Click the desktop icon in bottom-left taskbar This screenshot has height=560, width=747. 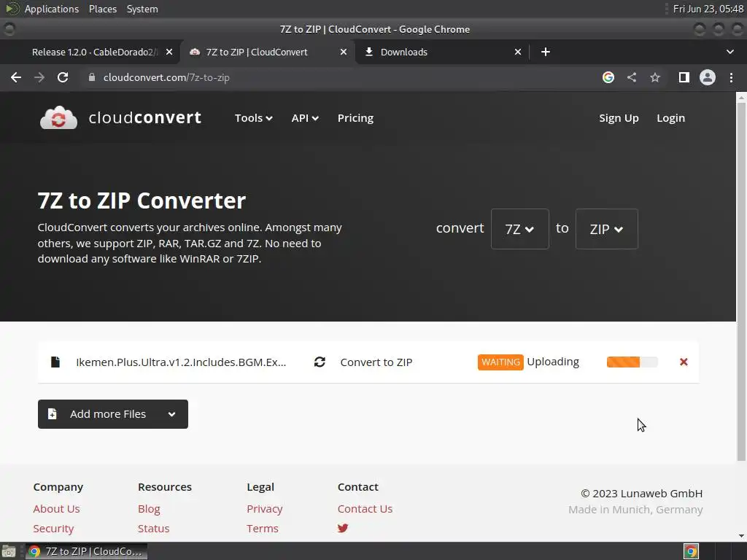pyautogui.click(x=9, y=551)
